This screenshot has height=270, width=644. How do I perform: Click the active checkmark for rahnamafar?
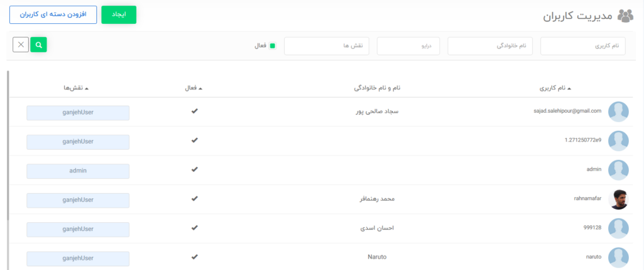pyautogui.click(x=195, y=198)
